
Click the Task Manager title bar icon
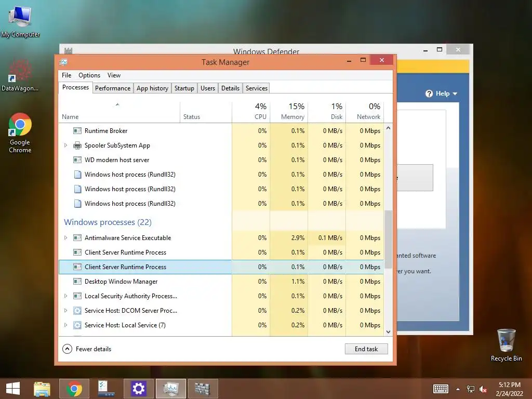coord(63,62)
